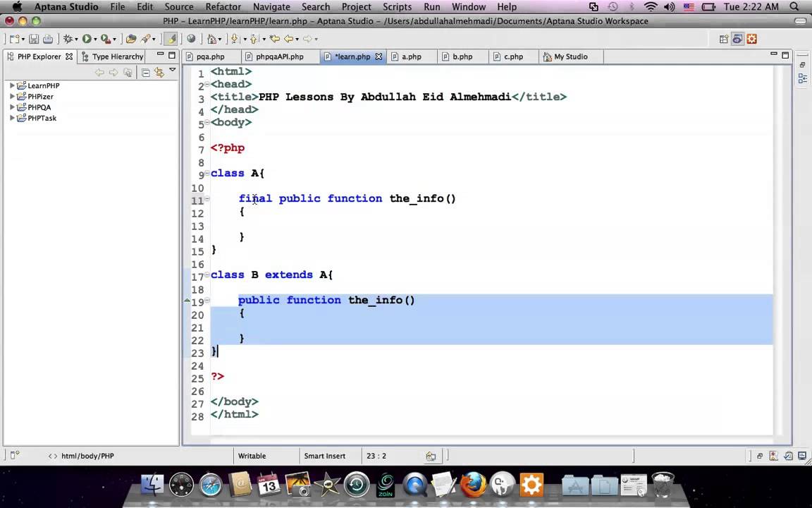Switch to the phpqaAPI.php editor tab

pyautogui.click(x=280, y=56)
